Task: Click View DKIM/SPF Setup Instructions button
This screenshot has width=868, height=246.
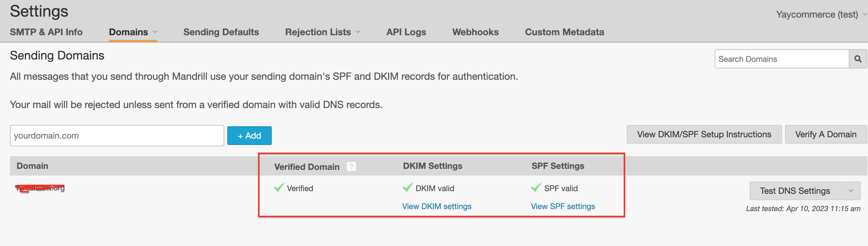Action: 704,134
